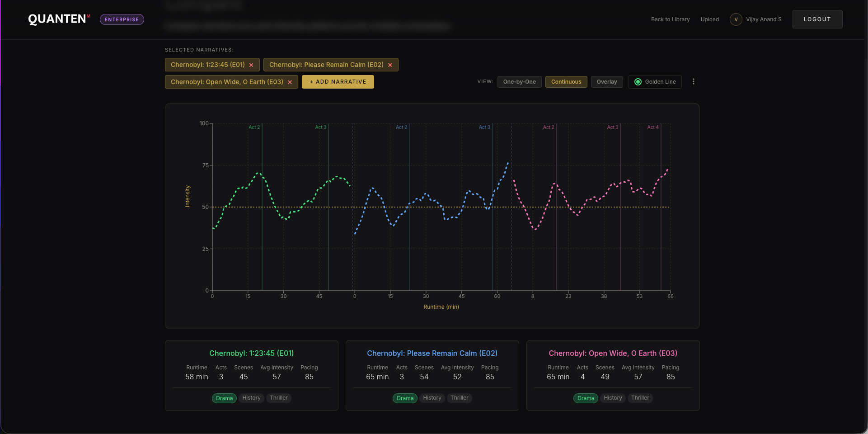Switch to One-by-One view
The image size is (868, 434).
tap(519, 82)
